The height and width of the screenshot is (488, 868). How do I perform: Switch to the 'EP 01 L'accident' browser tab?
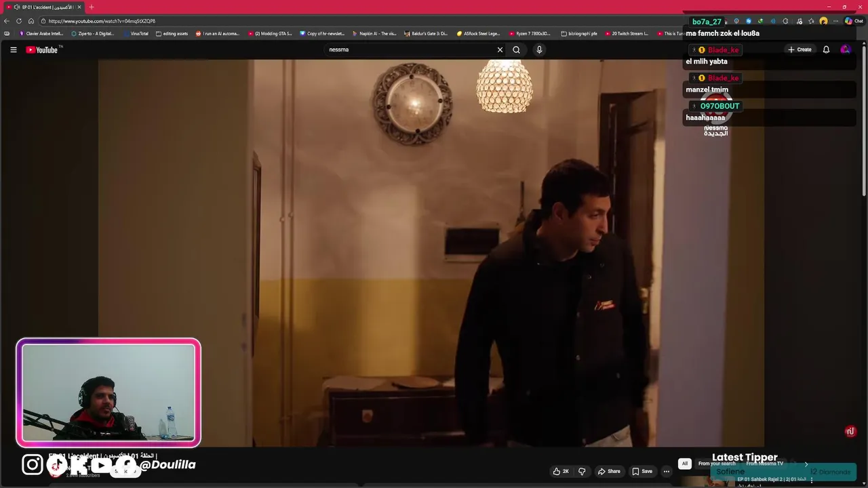point(43,7)
